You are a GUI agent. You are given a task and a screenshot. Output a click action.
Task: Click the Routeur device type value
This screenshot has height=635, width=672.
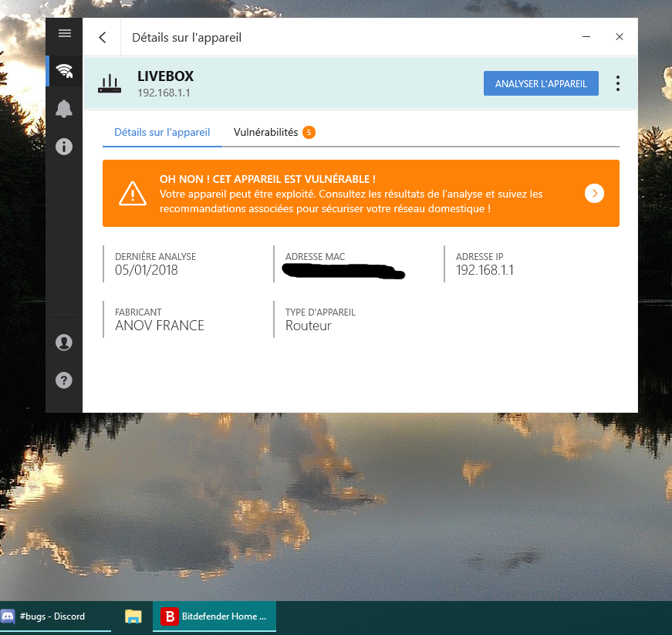coord(308,326)
